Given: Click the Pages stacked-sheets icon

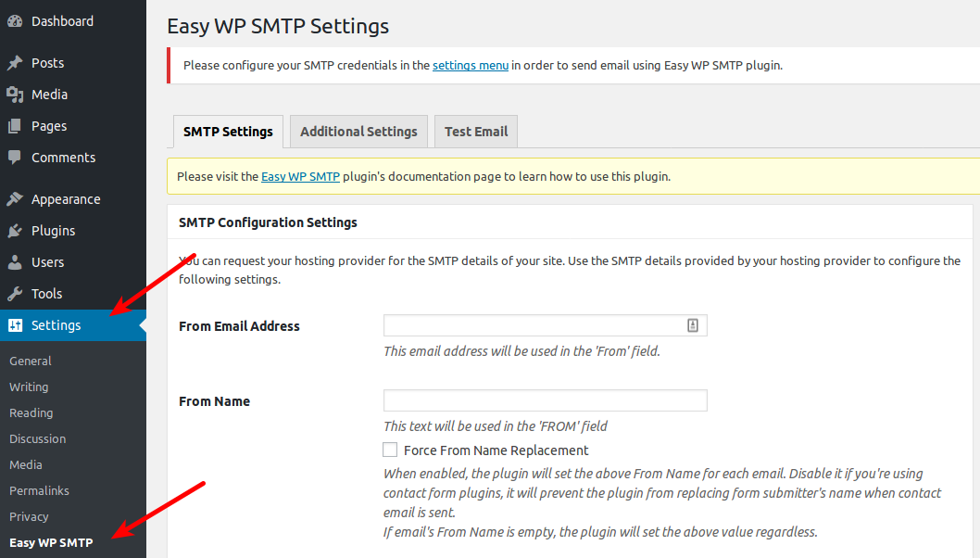Looking at the screenshot, I should point(15,126).
